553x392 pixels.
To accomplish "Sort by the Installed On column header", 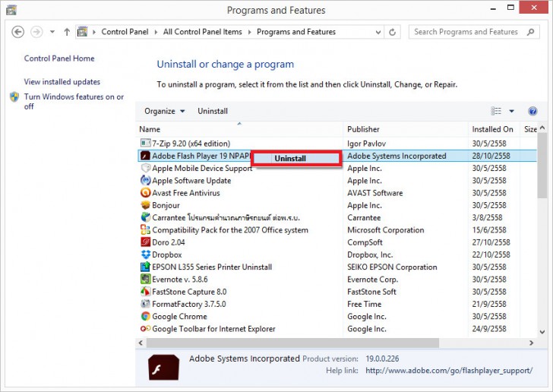I will [494, 129].
